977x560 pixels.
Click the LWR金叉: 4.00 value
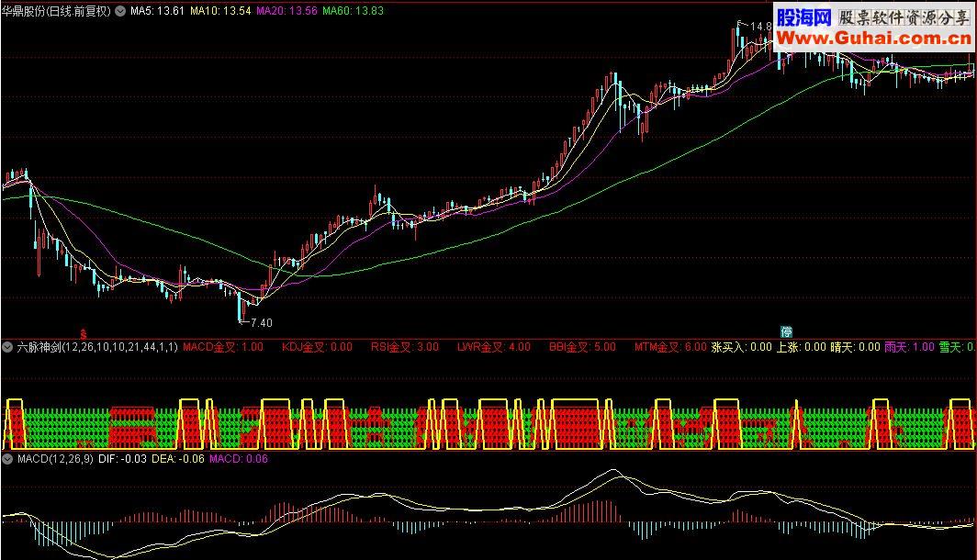click(494, 347)
